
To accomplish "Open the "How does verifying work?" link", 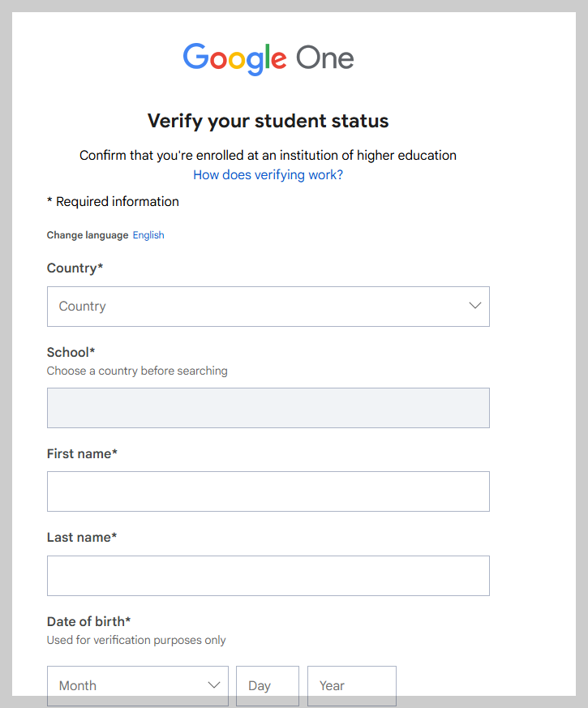I will point(268,175).
